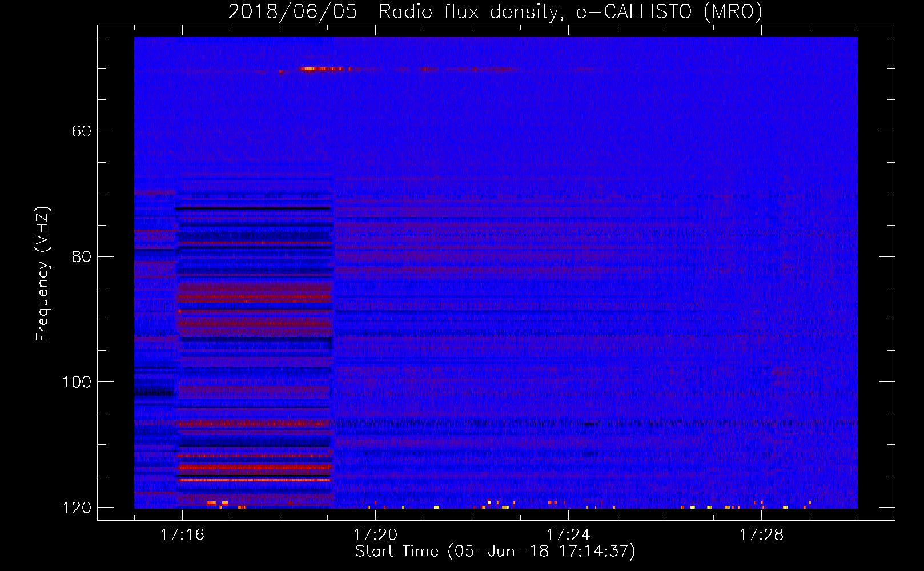The image size is (924, 571).
Task: Click the 100 frequency tick label
Action: pos(77,382)
